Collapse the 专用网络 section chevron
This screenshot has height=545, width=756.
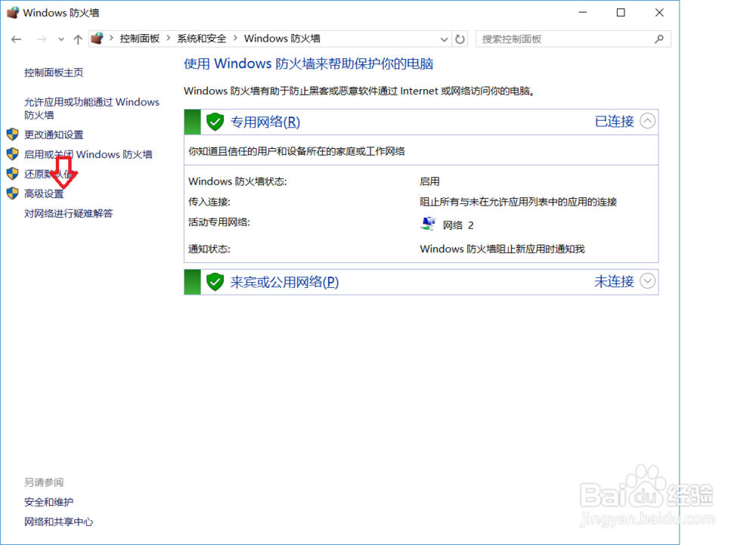click(x=647, y=121)
